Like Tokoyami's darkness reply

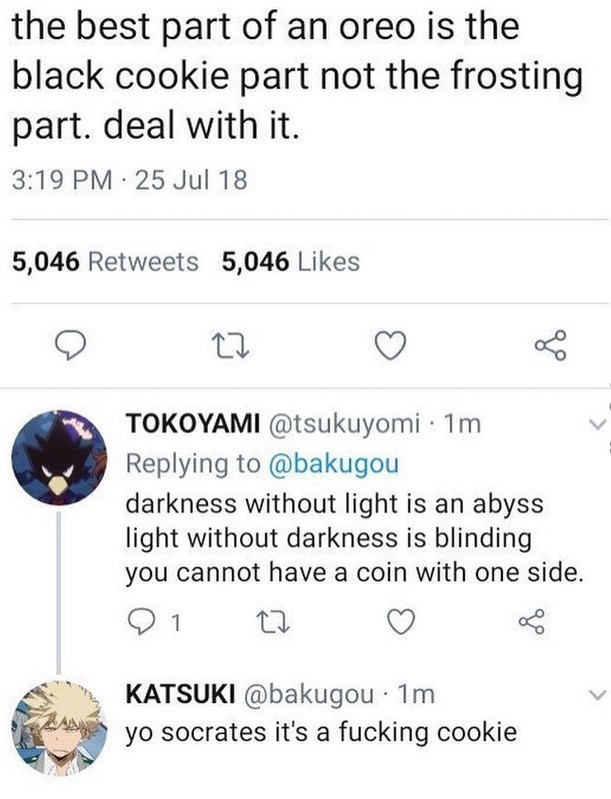402,622
